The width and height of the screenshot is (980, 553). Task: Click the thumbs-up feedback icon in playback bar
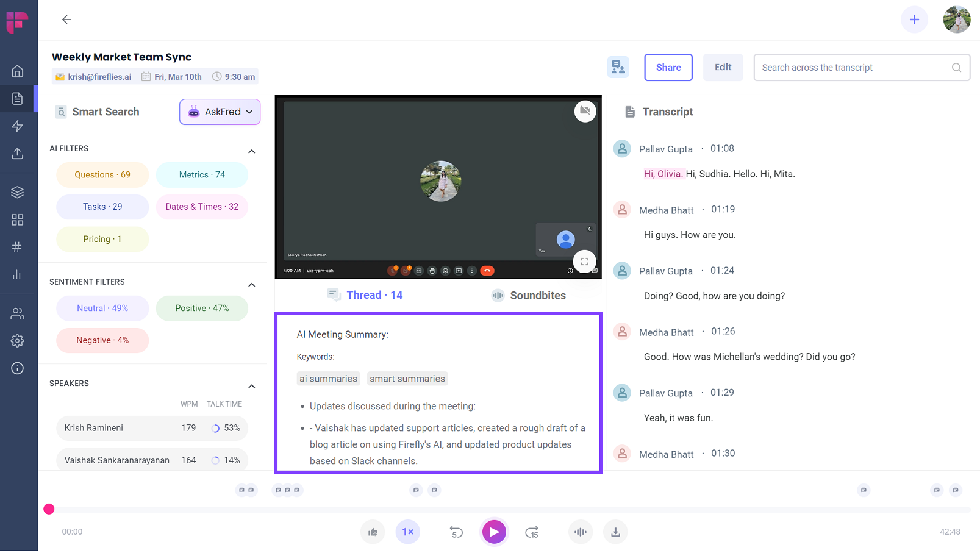point(373,532)
